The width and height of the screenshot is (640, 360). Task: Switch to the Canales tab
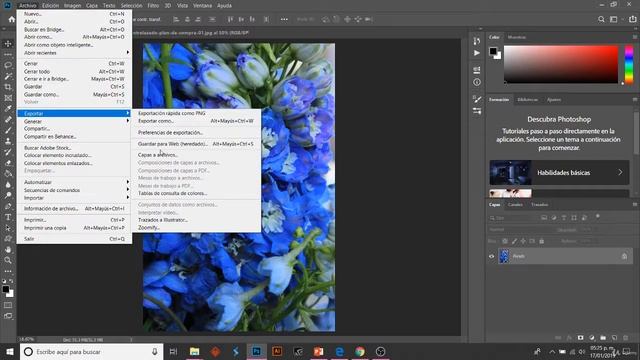515,204
